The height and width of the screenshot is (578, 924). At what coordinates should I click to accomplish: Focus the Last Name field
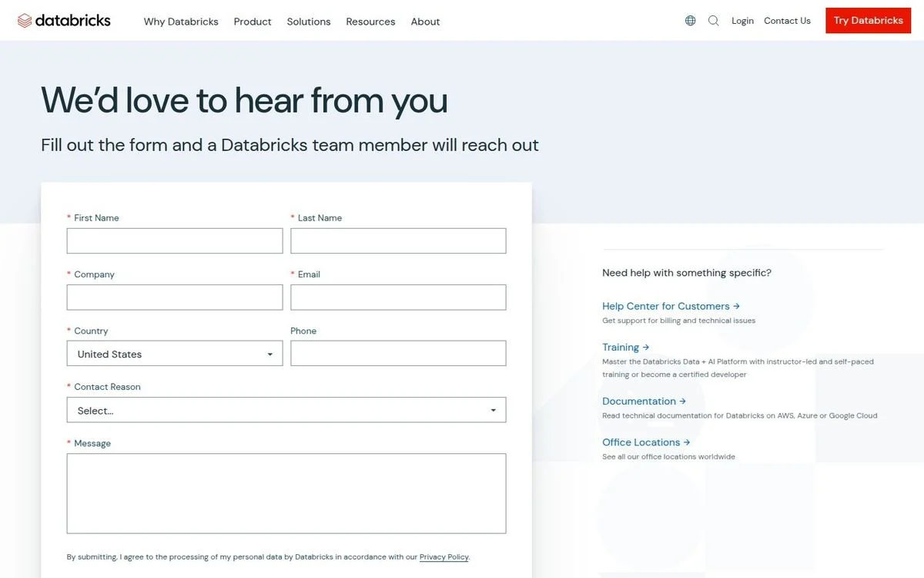pos(398,240)
